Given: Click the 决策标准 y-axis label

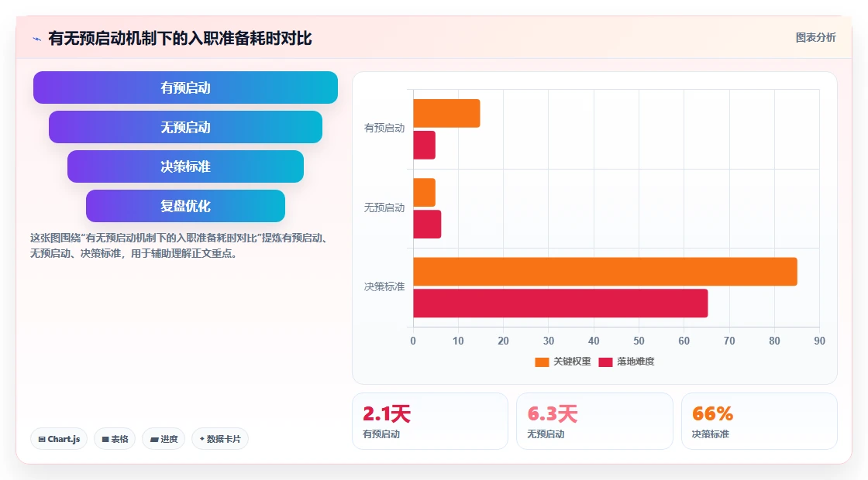Looking at the screenshot, I should pos(384,287).
